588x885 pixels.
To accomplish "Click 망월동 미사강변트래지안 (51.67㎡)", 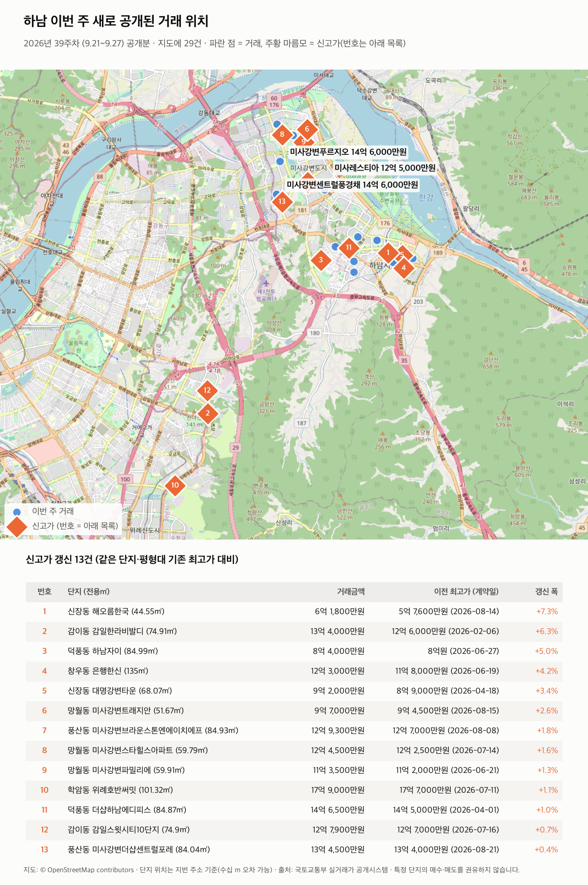I will click(x=126, y=711).
